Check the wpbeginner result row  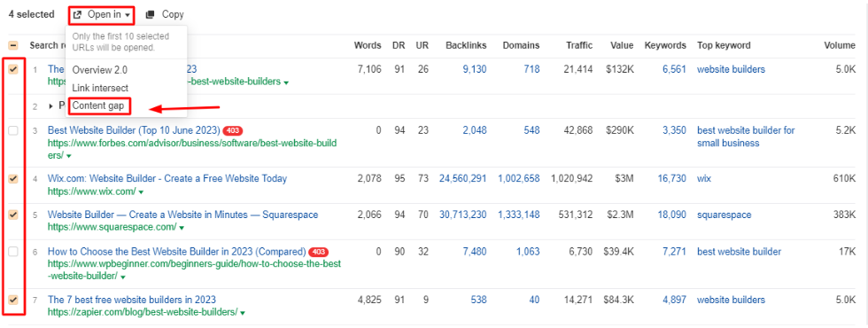(x=13, y=252)
